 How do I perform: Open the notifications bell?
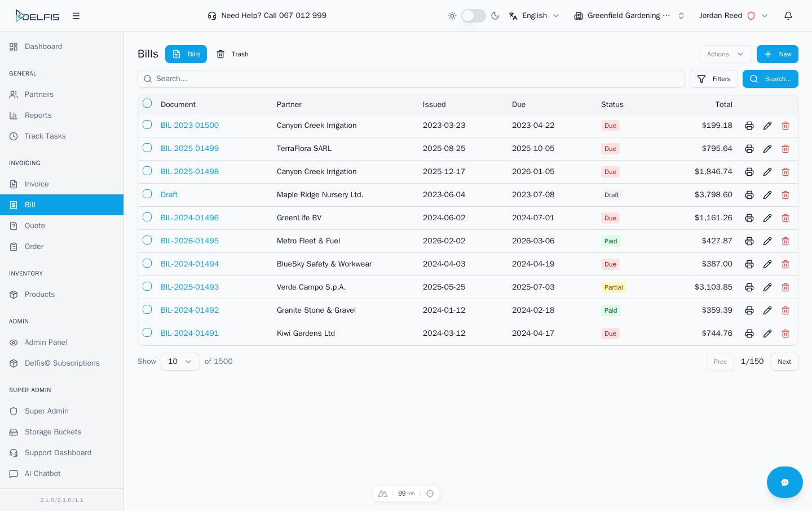coord(788,16)
